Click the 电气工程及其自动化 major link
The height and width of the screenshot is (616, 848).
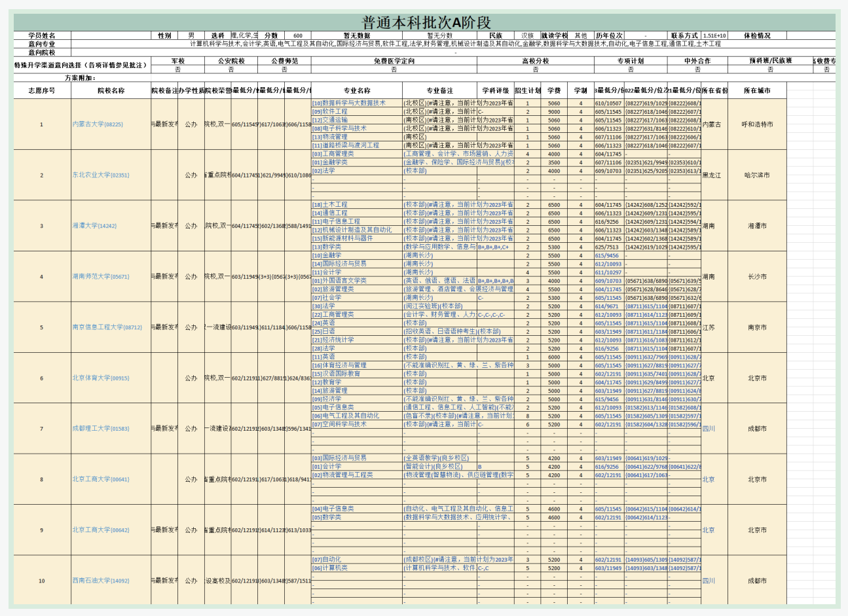coord(346,416)
